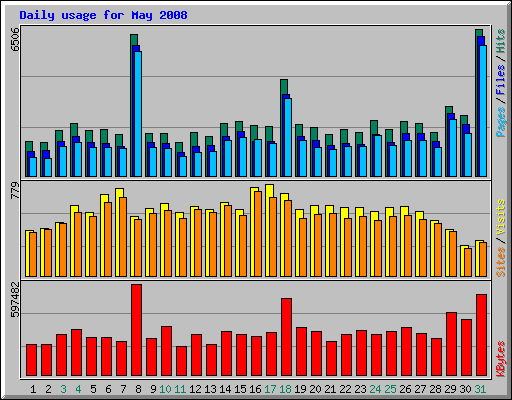Image resolution: width=512 pixels, height=400 pixels.
Task: Click day 1 red KBytes bar
Action: tap(31, 360)
